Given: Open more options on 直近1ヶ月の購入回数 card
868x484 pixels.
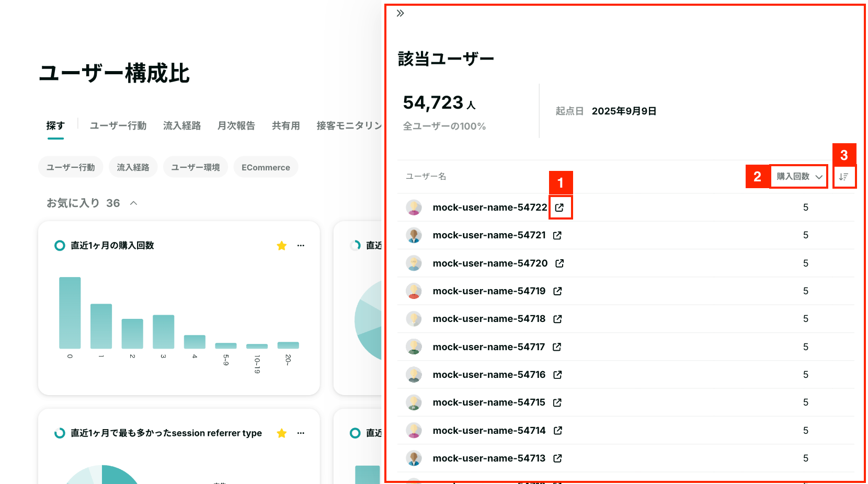Looking at the screenshot, I should pyautogui.click(x=301, y=246).
